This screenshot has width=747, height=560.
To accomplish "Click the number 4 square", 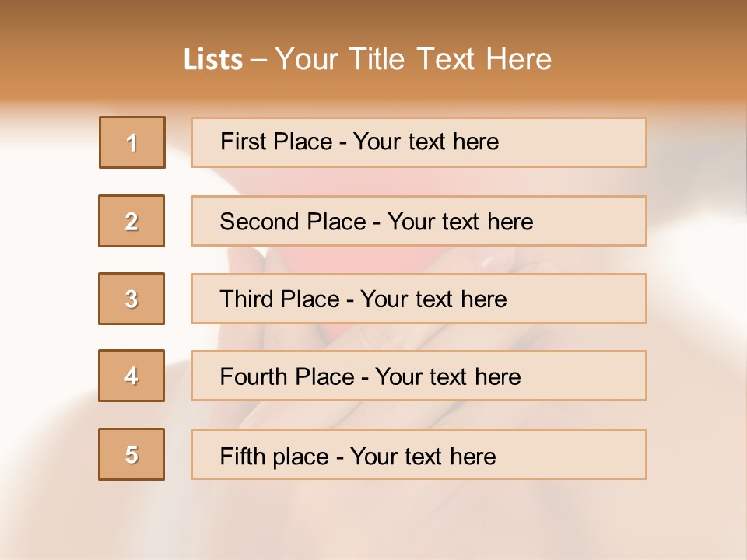I will (132, 376).
